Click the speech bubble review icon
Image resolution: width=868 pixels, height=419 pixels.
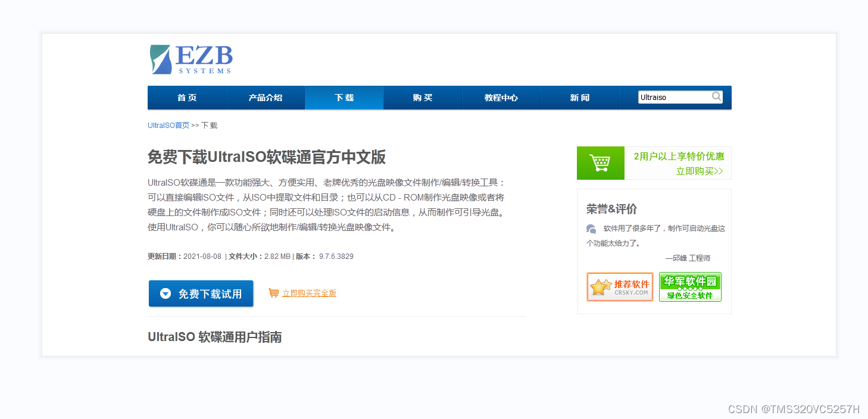591,229
